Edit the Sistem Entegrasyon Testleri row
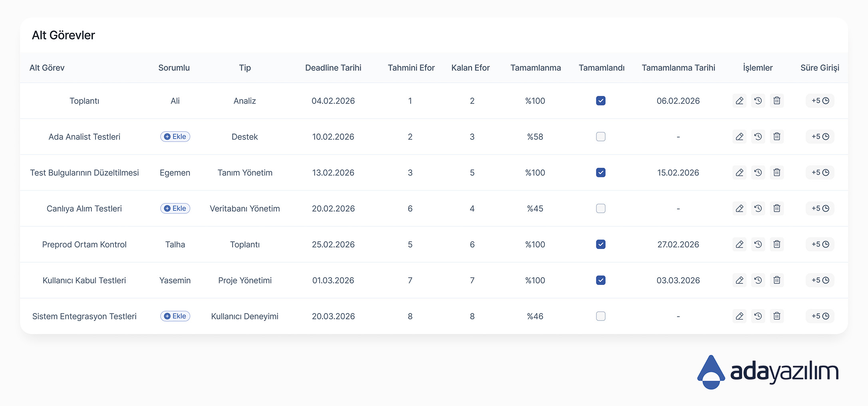Screen dimensions: 868x406 pyautogui.click(x=739, y=316)
